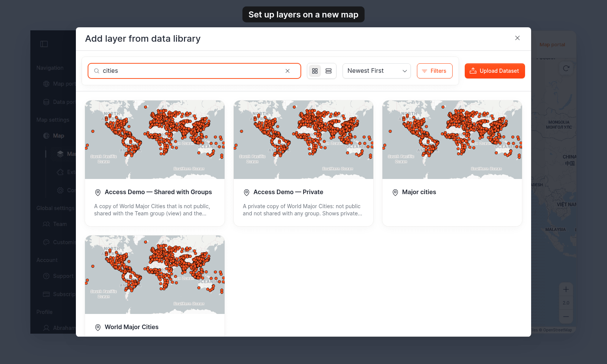Viewport: 607px width, 364px height.
Task: Click pin icon beside Major cities
Action: [395, 193]
